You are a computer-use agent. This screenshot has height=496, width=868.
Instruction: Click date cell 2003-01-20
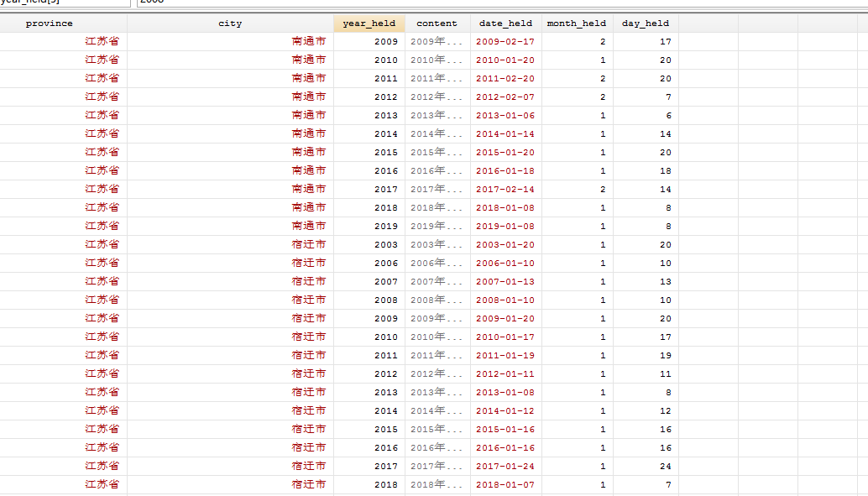coord(505,245)
